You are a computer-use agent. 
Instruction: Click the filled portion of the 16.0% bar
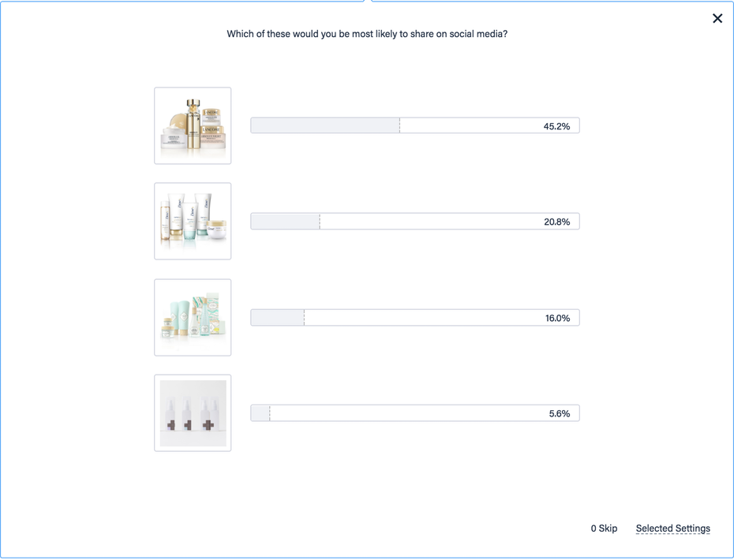click(278, 318)
